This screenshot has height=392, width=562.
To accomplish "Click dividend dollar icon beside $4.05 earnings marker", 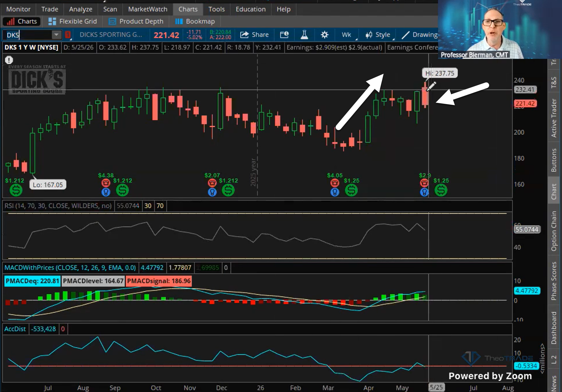I will click(351, 190).
